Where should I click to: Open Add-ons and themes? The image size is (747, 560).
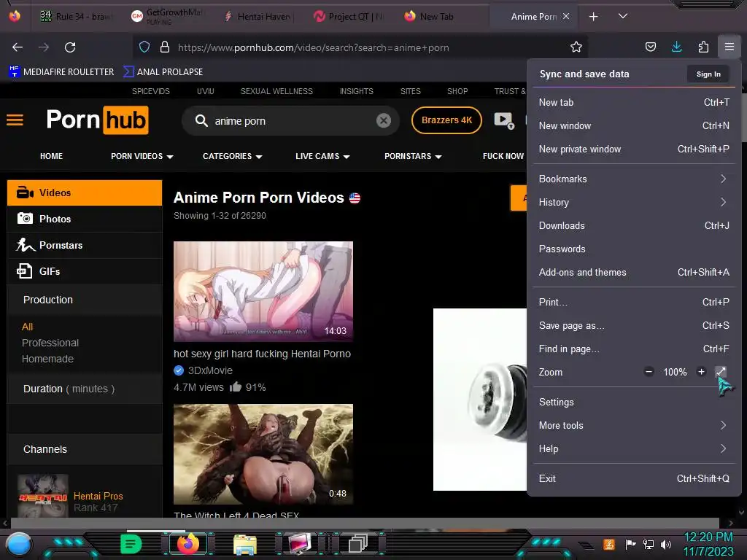[x=634, y=273]
